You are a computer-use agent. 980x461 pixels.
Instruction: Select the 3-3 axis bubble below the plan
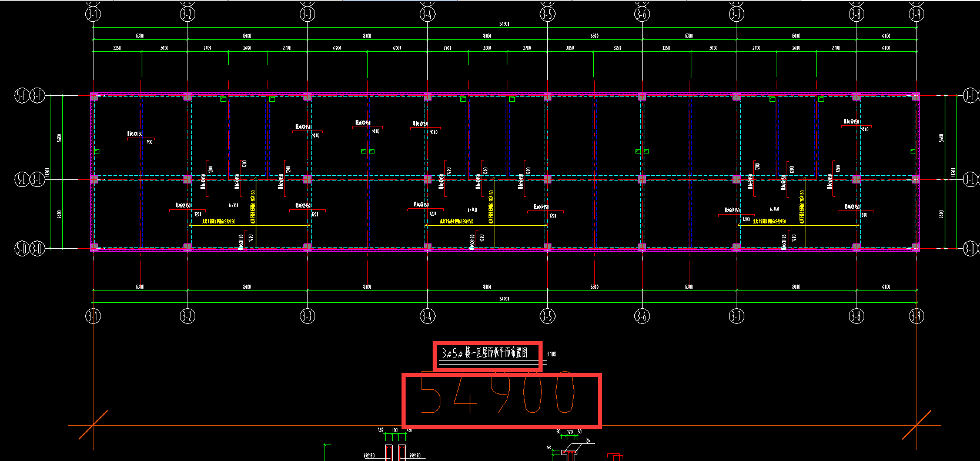coord(307,316)
